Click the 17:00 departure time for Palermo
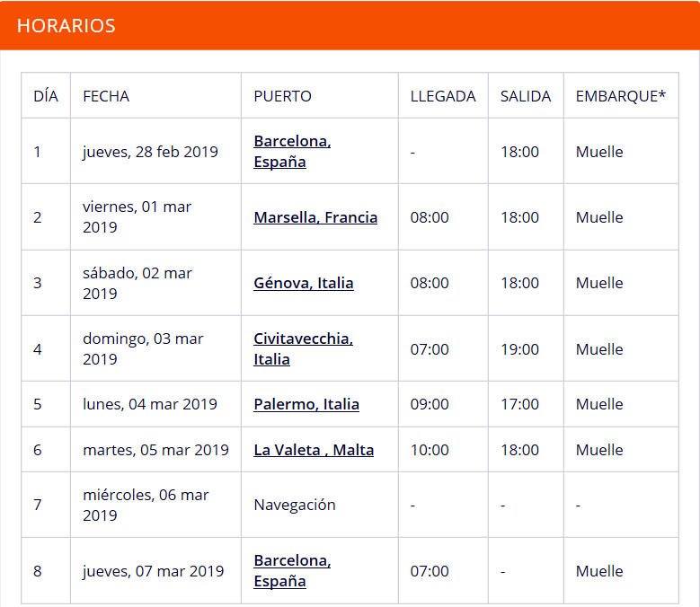The image size is (700, 607). coord(520,404)
